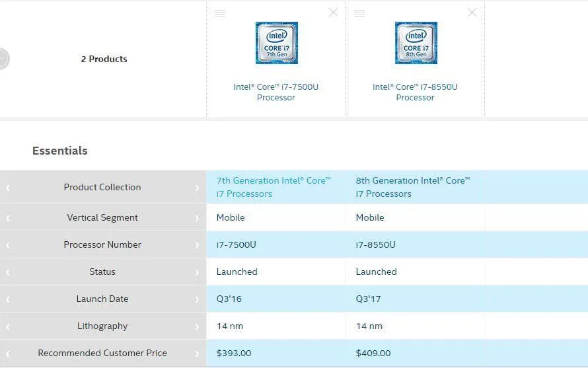Click the i7-8550U Launched status value
This screenshot has height=368, width=588.
coord(376,272)
